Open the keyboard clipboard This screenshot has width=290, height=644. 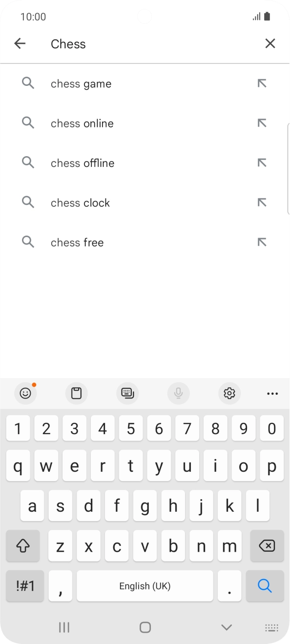(76, 393)
